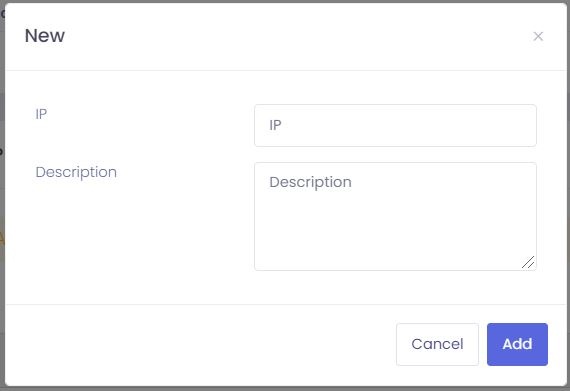Click the empty footer area left of Cancel
This screenshot has height=391, width=570.
200,344
